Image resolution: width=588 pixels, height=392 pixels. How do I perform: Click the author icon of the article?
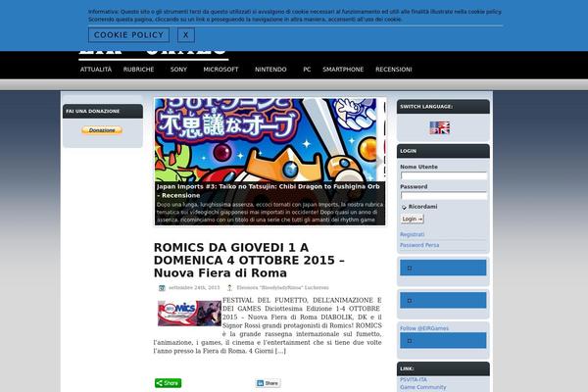[229, 288]
